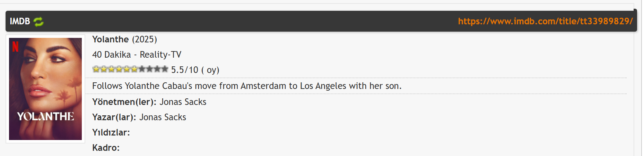
Task: Open the IMDb title URL link
Action: pyautogui.click(x=545, y=21)
